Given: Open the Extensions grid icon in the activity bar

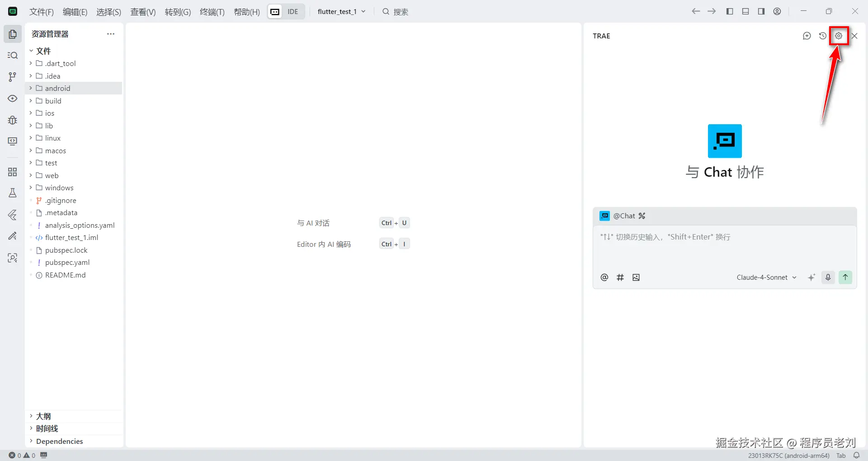Looking at the screenshot, I should (13, 172).
